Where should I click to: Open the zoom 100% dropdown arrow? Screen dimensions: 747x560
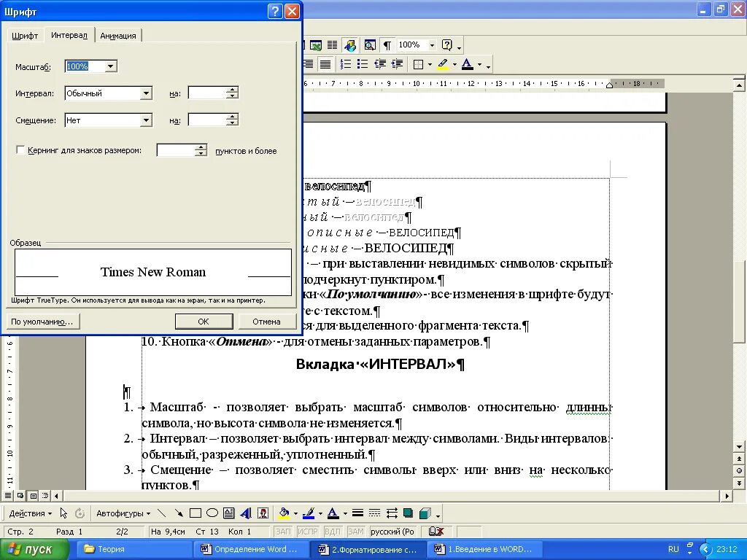(432, 45)
